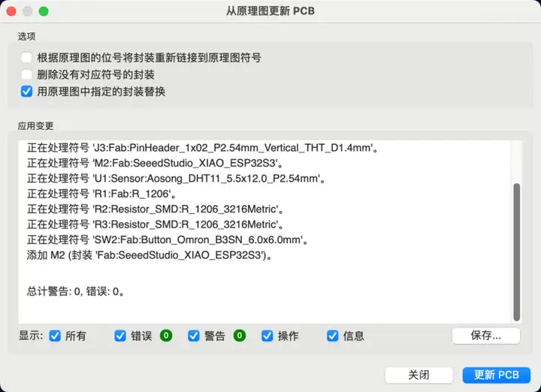
Task: Click the green error count badge
Action: click(166, 336)
